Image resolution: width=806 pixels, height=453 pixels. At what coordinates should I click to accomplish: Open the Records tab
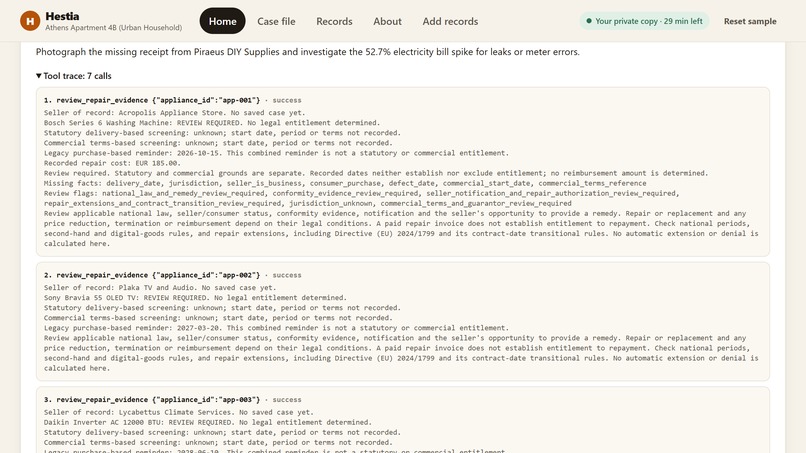[334, 21]
